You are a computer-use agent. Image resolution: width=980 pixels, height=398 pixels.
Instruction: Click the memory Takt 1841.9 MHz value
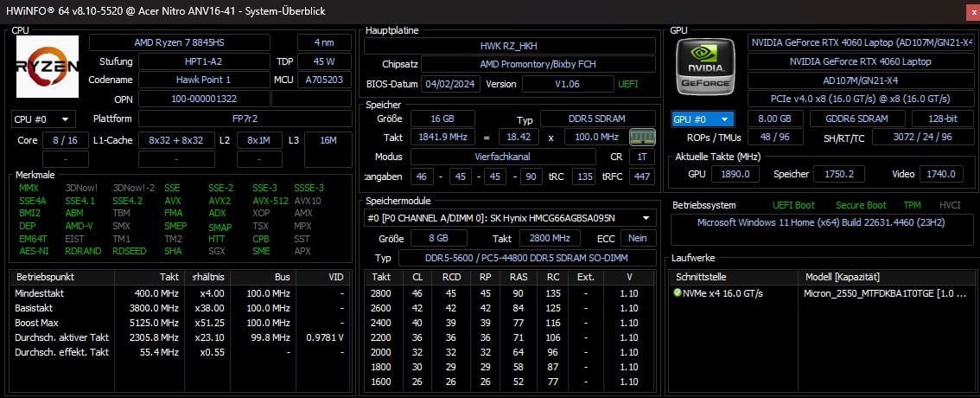442,137
